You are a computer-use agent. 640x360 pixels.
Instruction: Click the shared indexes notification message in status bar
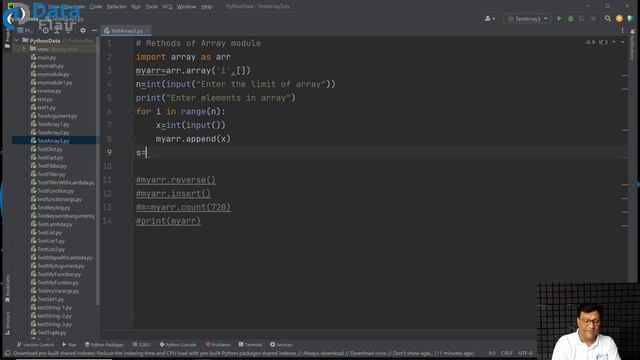point(244,353)
